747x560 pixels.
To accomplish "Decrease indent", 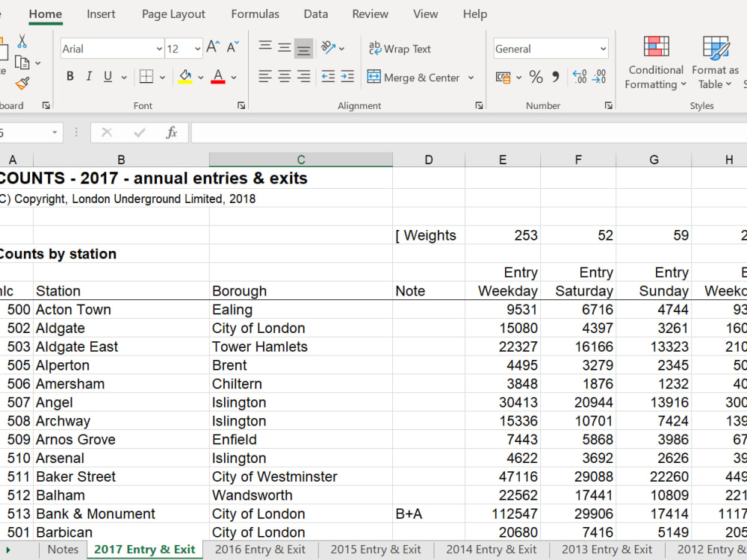I will [x=328, y=76].
